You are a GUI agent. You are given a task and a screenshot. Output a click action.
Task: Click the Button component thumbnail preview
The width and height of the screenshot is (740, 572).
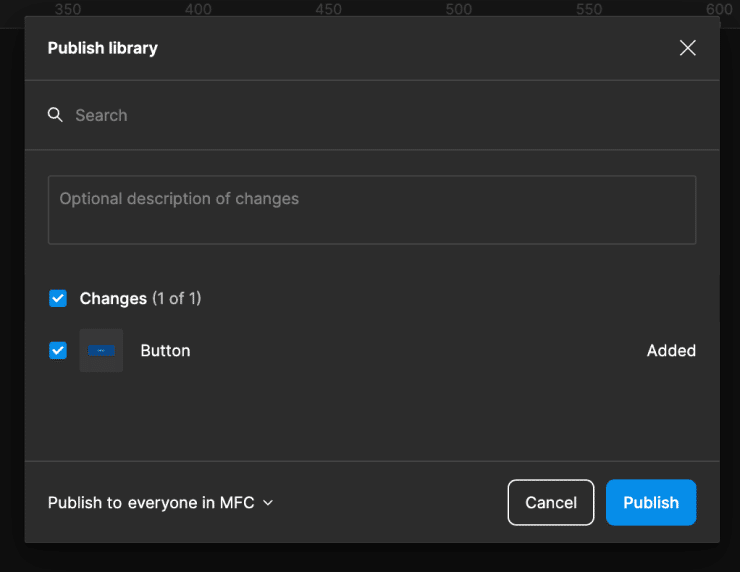tap(101, 351)
